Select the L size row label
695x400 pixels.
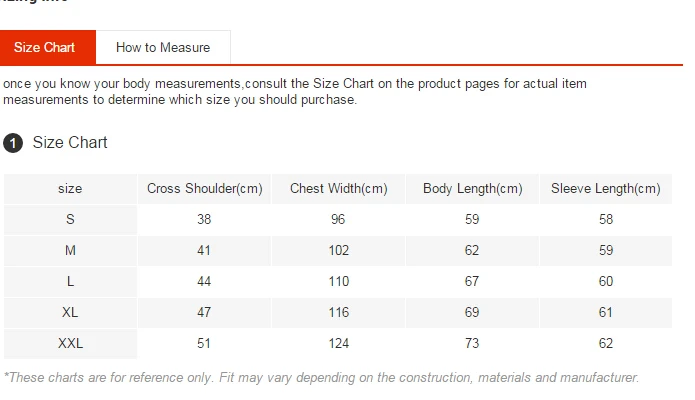70,282
